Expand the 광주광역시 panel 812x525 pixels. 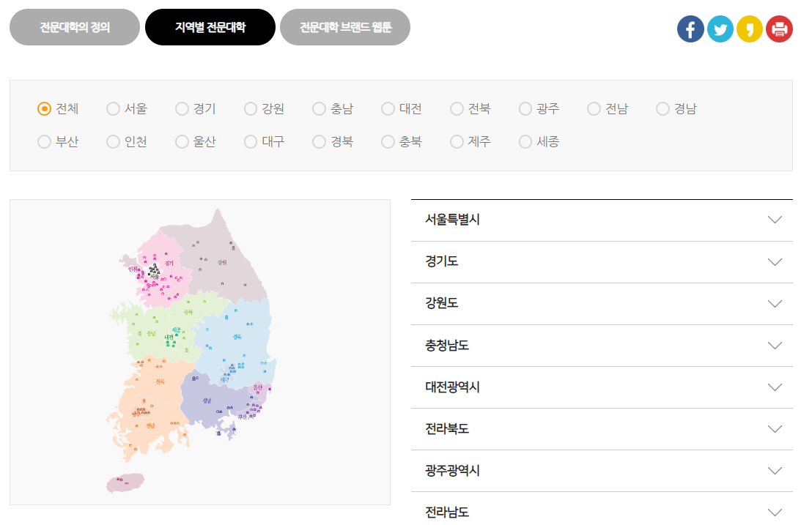[x=602, y=471]
